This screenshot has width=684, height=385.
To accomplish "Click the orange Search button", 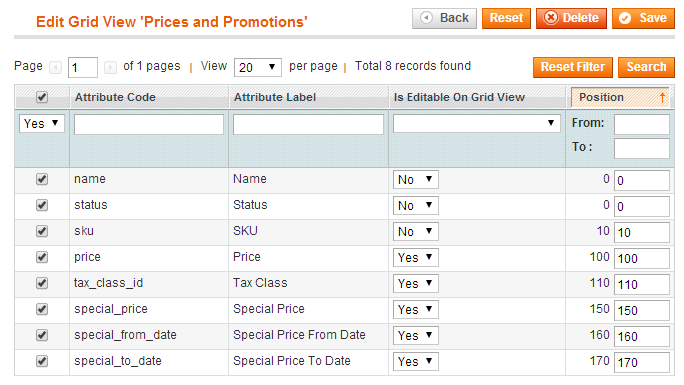I will tap(646, 67).
